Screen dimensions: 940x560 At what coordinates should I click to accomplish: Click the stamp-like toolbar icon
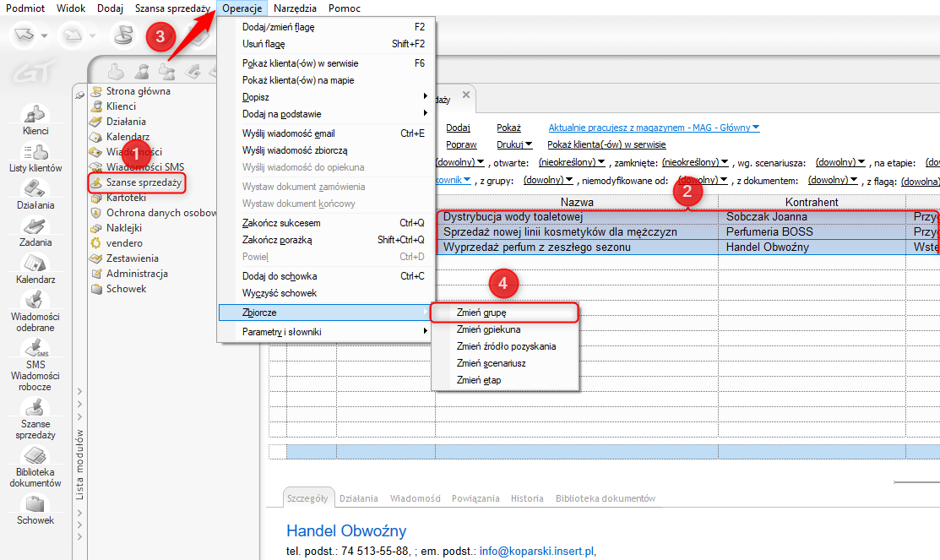coord(123,35)
